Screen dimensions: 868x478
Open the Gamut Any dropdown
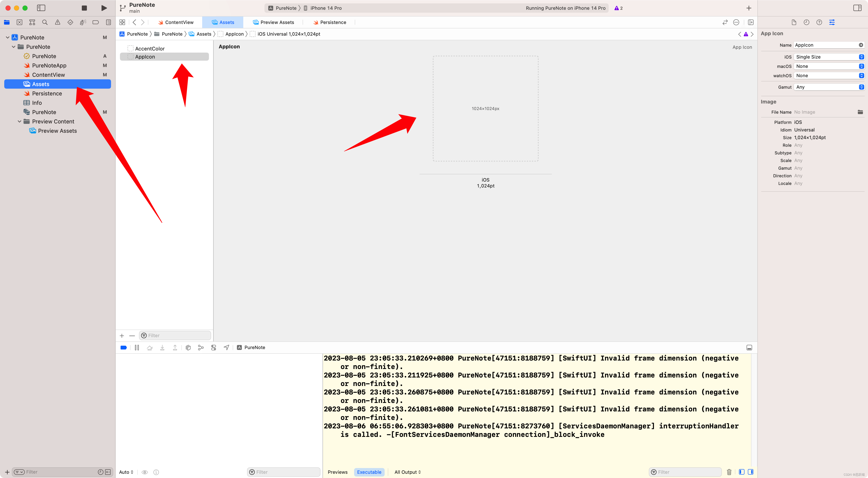point(829,87)
